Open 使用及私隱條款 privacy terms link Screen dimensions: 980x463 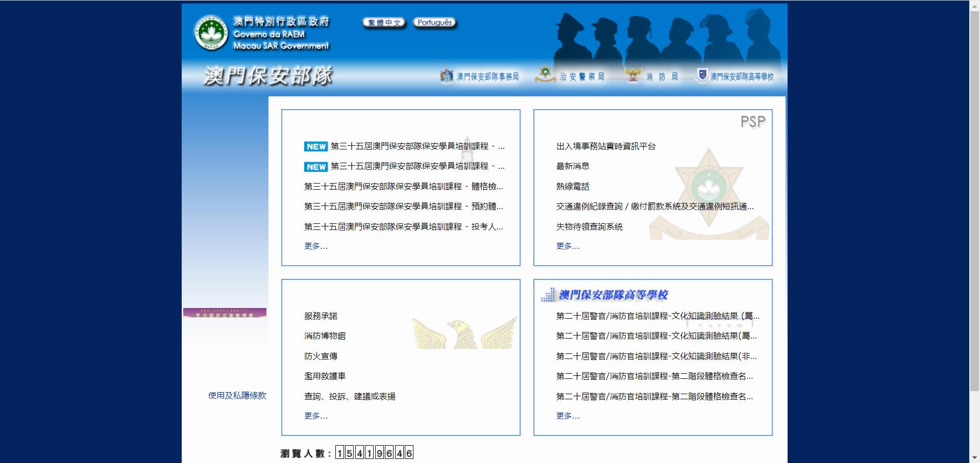tap(237, 396)
